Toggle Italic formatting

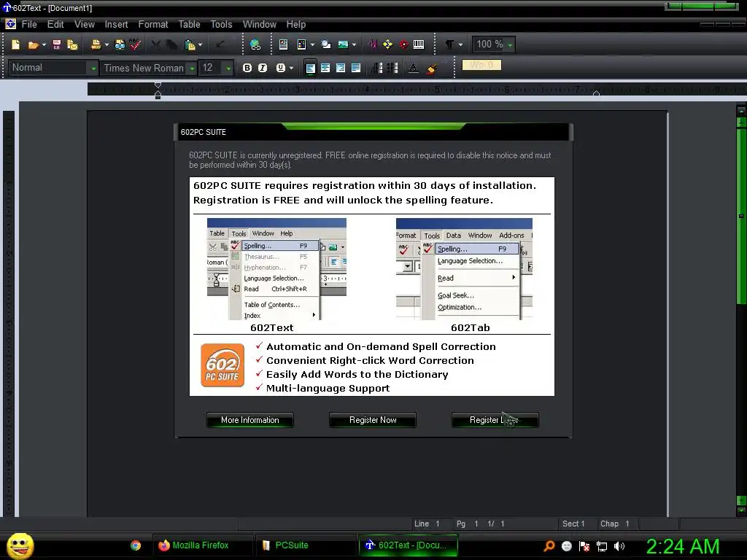(263, 68)
